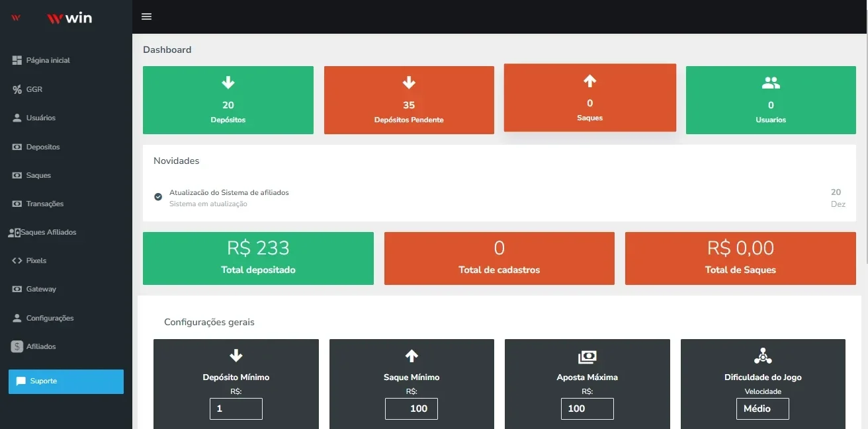
Task: Open the Velocidade Médio difficulty selector
Action: click(x=763, y=409)
